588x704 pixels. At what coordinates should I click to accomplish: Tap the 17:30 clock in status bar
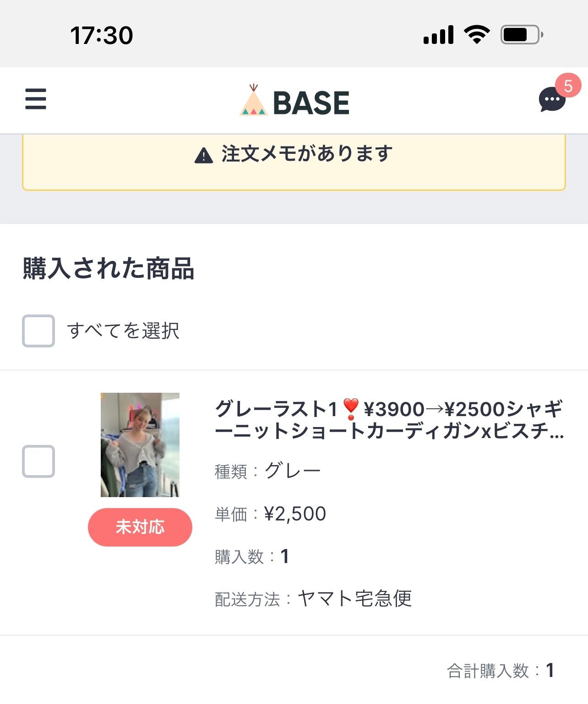[x=102, y=35]
